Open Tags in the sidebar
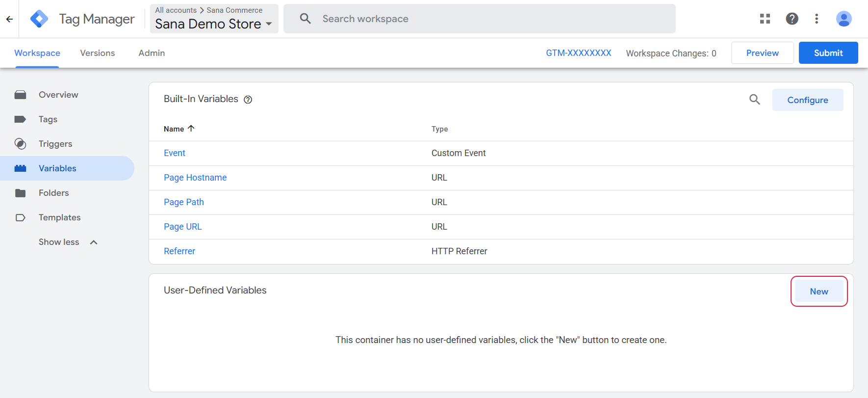This screenshot has width=868, height=398. 48,119
